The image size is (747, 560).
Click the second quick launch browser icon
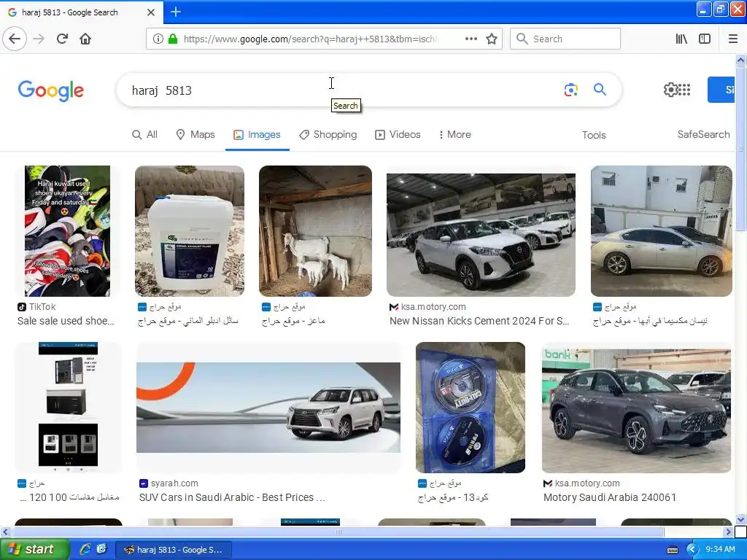point(101,549)
